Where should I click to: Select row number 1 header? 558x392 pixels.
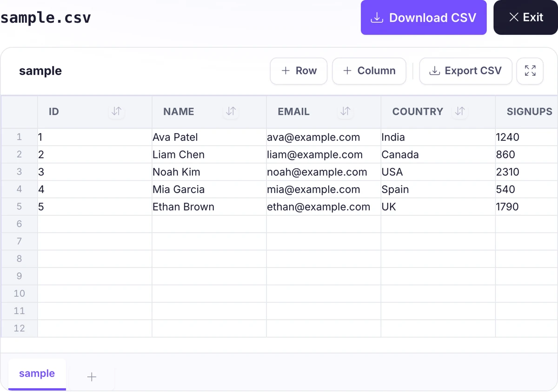click(x=19, y=137)
